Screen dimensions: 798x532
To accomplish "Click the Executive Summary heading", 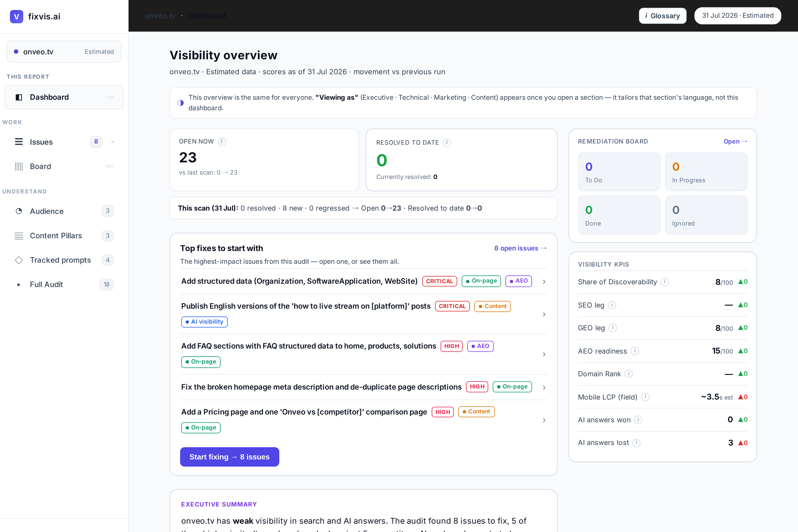I will 219,504.
